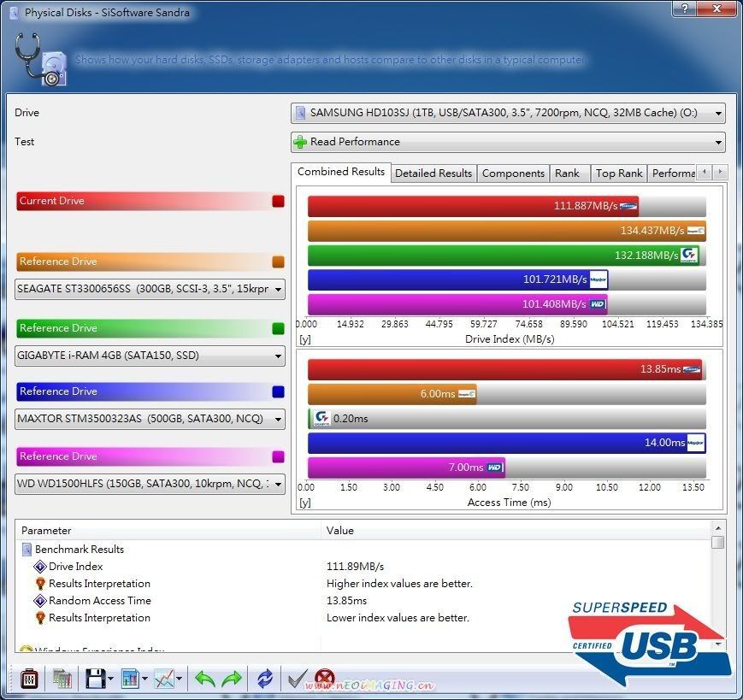743x700 pixels.
Task: Click the red 13.85ms access time bar
Action: pos(504,369)
